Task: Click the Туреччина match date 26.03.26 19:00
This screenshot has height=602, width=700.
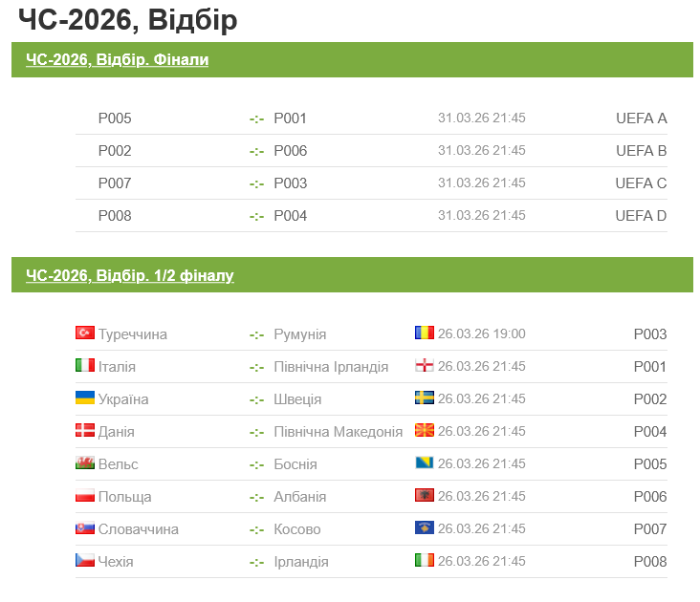Action: tap(482, 334)
